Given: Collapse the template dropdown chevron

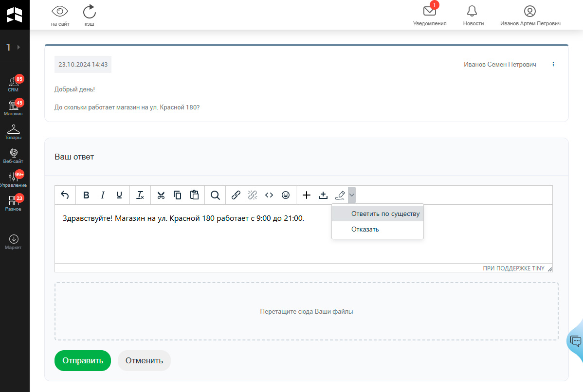Looking at the screenshot, I should [352, 195].
